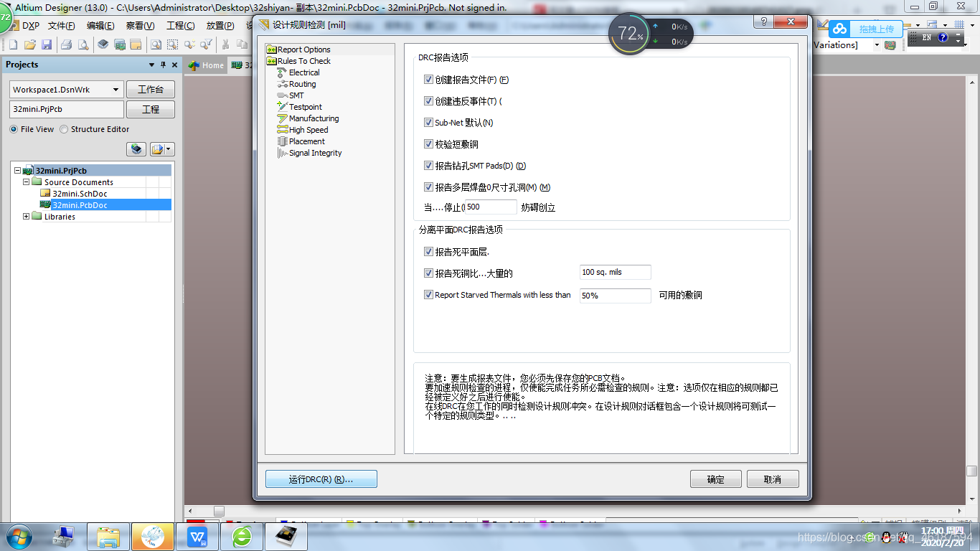This screenshot has width=980, height=551.
Task: Toggle Report Starved Thermals checkbox
Action: tap(428, 295)
